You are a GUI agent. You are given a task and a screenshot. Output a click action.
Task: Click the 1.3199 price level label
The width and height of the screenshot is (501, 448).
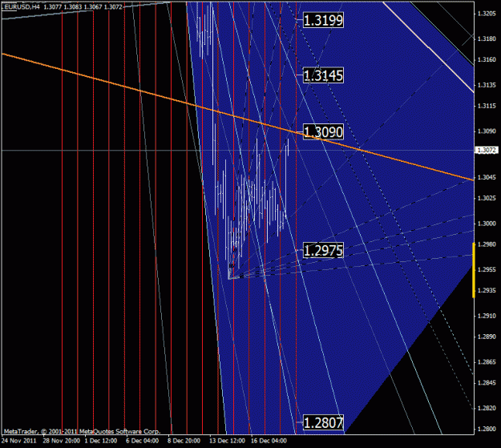click(323, 20)
